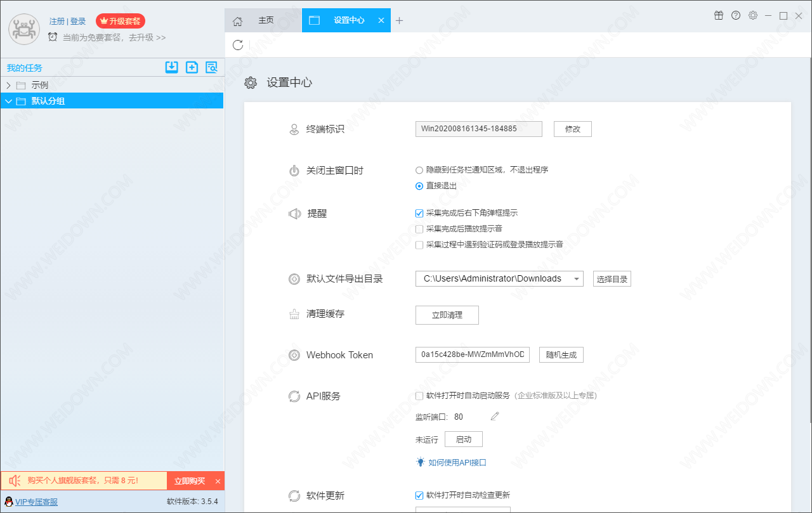Toggle 采集完成后右下角弹框提示 checkbox

tap(419, 213)
